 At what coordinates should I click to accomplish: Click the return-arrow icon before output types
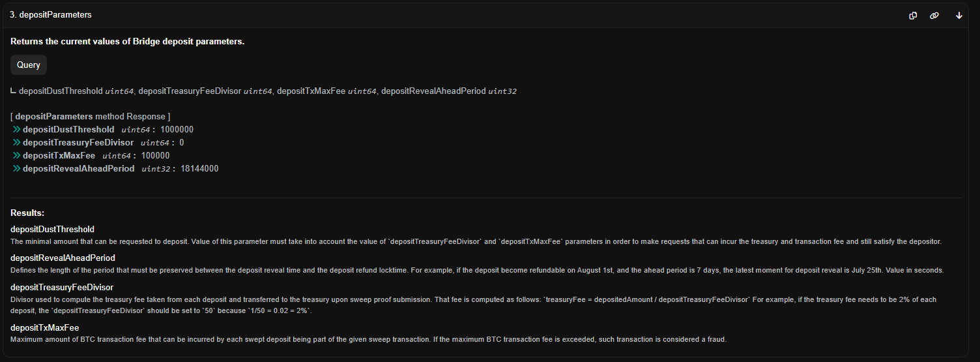14,91
